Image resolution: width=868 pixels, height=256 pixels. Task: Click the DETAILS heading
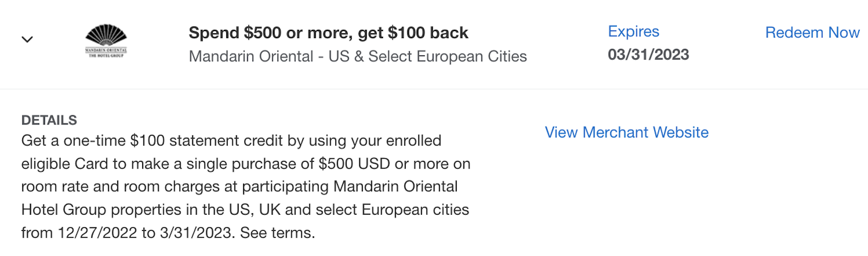point(49,120)
